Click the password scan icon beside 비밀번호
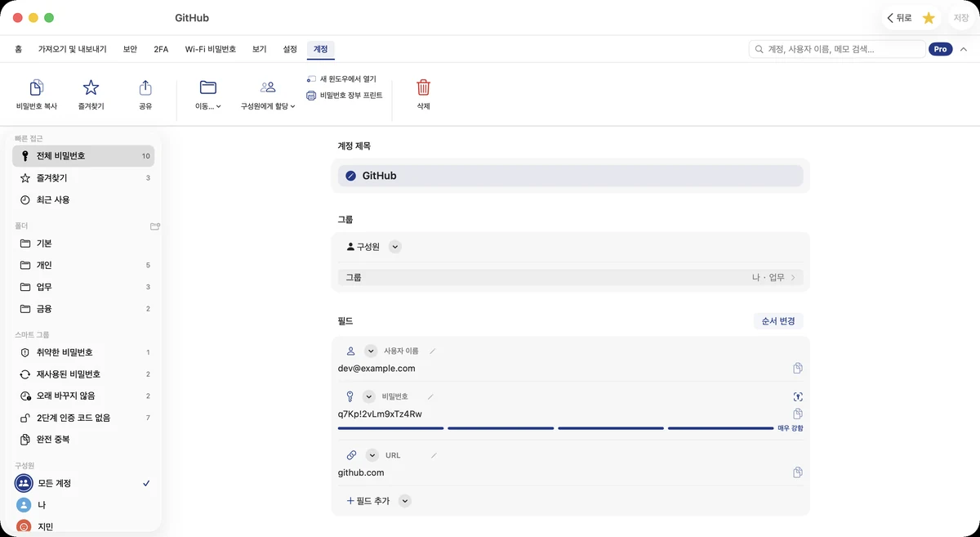 tap(798, 396)
